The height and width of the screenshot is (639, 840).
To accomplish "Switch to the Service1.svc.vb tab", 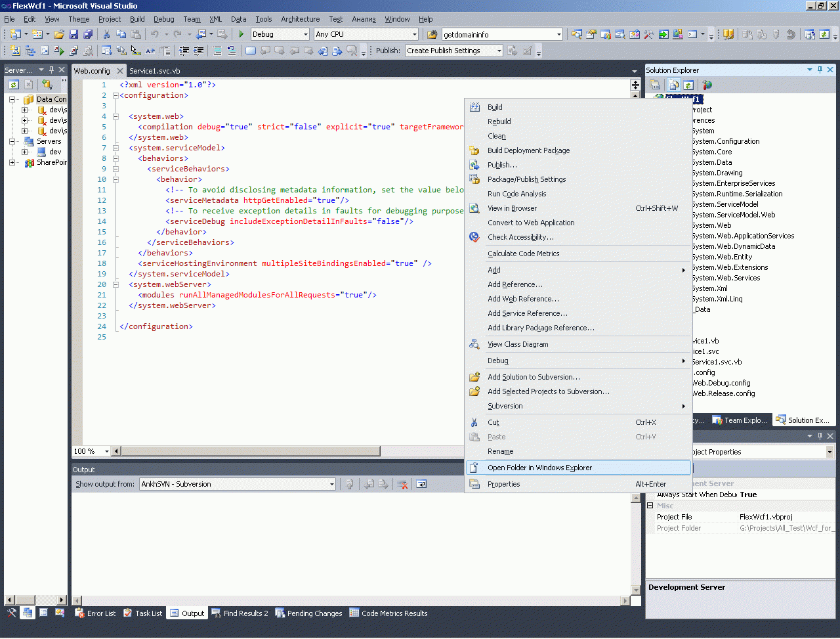I will click(154, 71).
